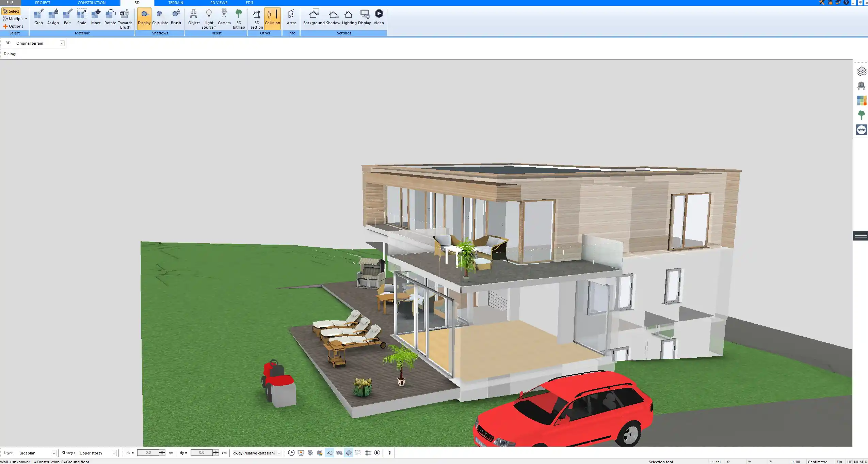The height and width of the screenshot is (464, 868).
Task: Create a 3D section
Action: pyautogui.click(x=257, y=19)
